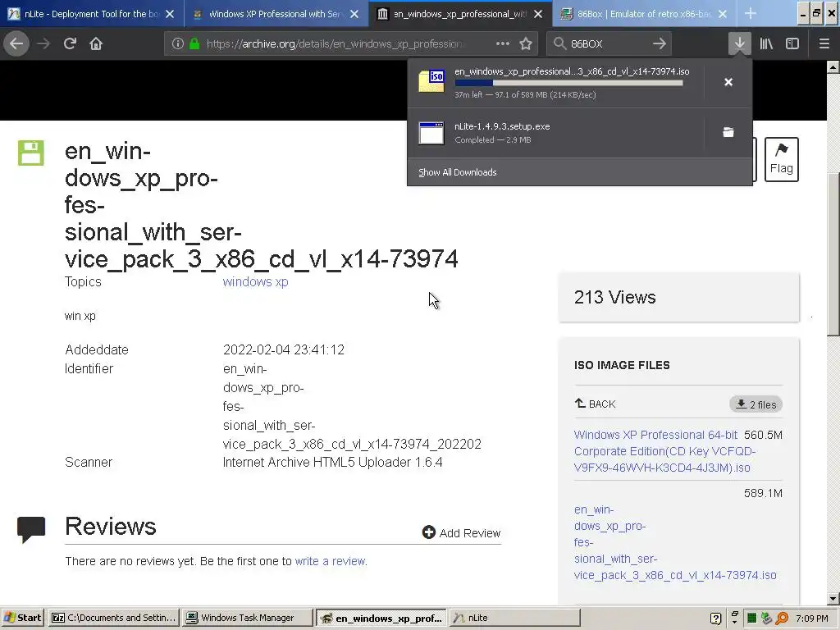Viewport: 840px width, 630px height.
Task: Open containing folder for nLite setup
Action: click(728, 132)
